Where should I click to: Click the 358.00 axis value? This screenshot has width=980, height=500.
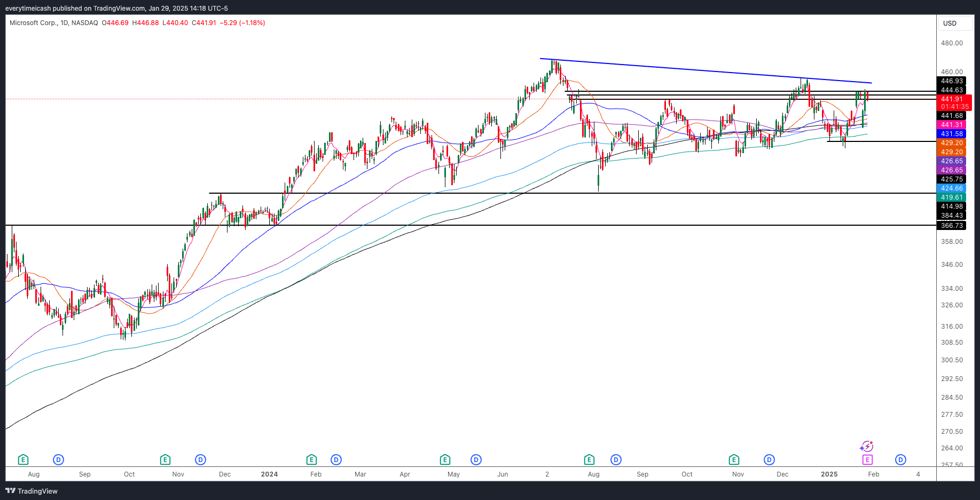coord(952,242)
